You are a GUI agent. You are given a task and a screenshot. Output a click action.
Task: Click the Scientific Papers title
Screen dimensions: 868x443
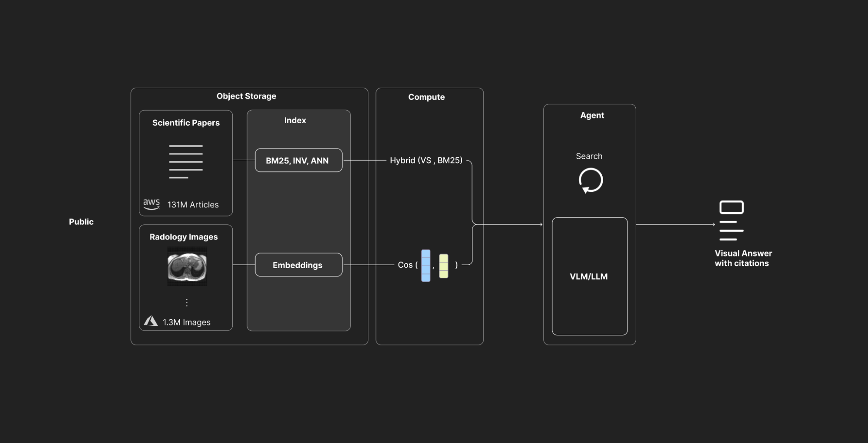[x=186, y=123]
